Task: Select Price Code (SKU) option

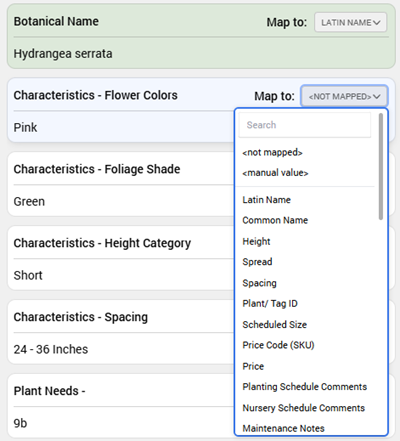Action: 278,345
